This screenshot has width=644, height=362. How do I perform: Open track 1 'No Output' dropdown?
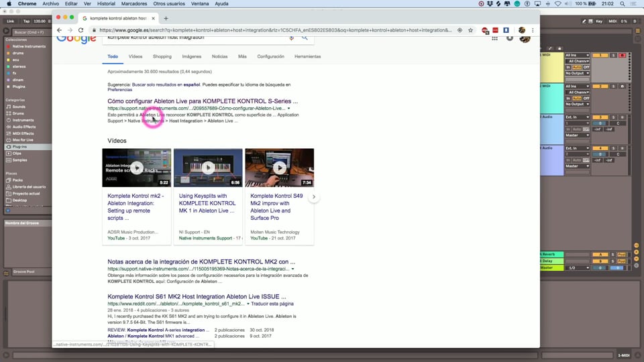(x=578, y=73)
